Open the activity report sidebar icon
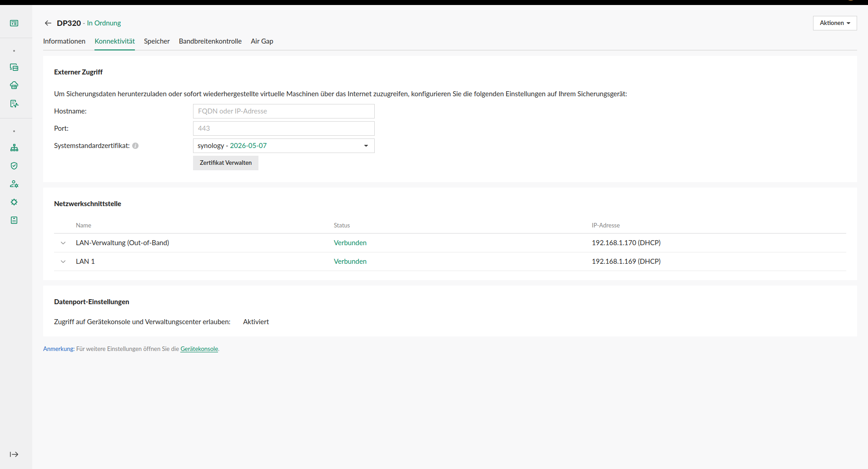This screenshot has height=469, width=868. [14, 104]
